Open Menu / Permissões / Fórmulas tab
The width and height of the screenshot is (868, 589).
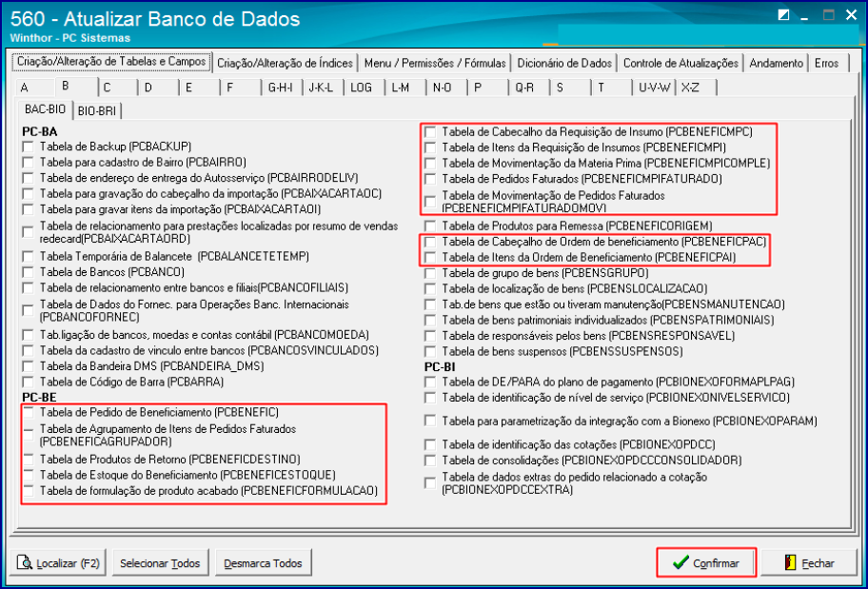click(435, 63)
